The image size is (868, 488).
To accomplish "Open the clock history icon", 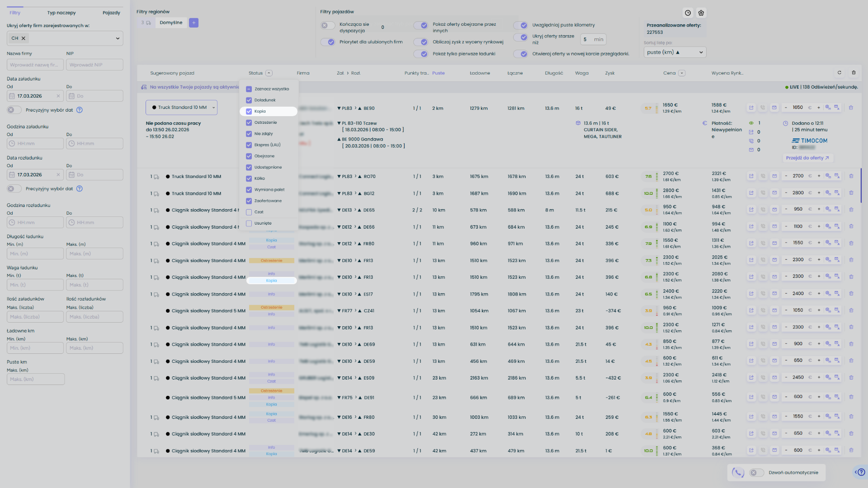I will click(x=688, y=13).
